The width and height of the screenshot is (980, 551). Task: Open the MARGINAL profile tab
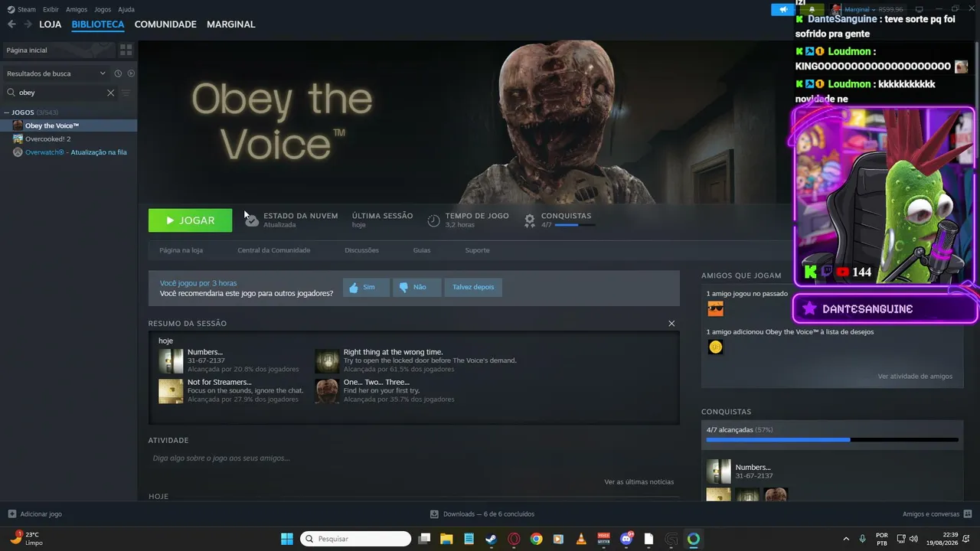click(x=231, y=24)
